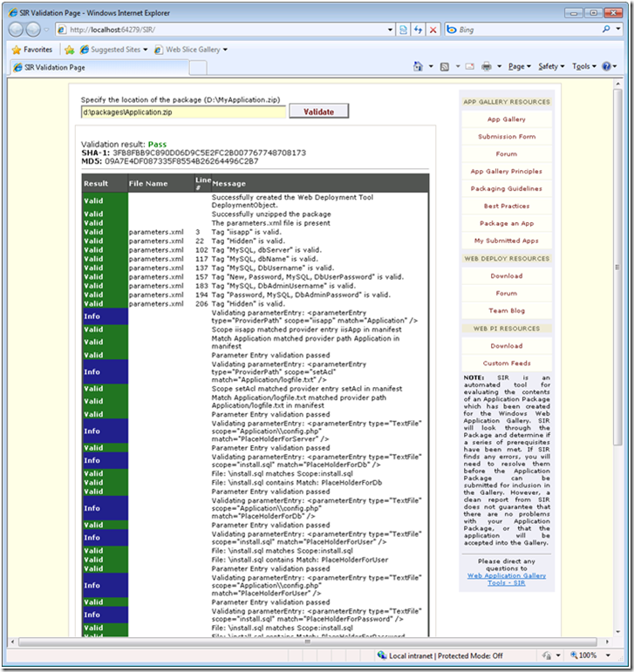This screenshot has height=672, width=634.
Task: Open the Help question mark icon
Action: pos(606,66)
